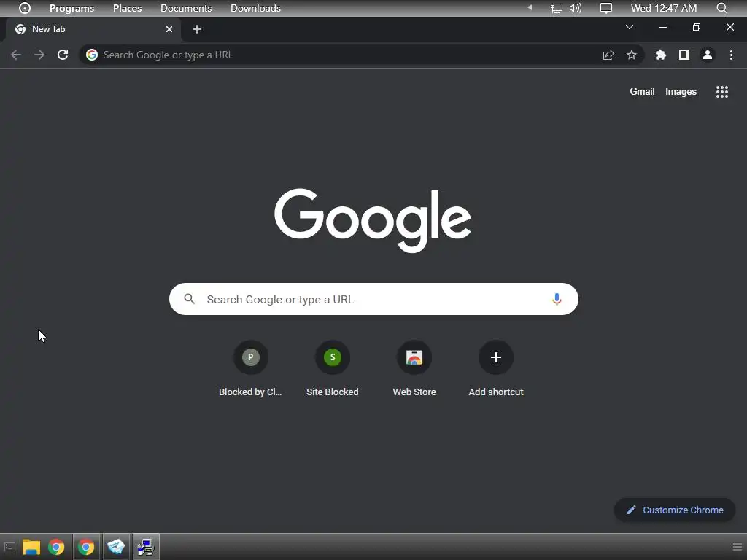The width and height of the screenshot is (747, 560).
Task: Open the Places menu
Action: (127, 8)
